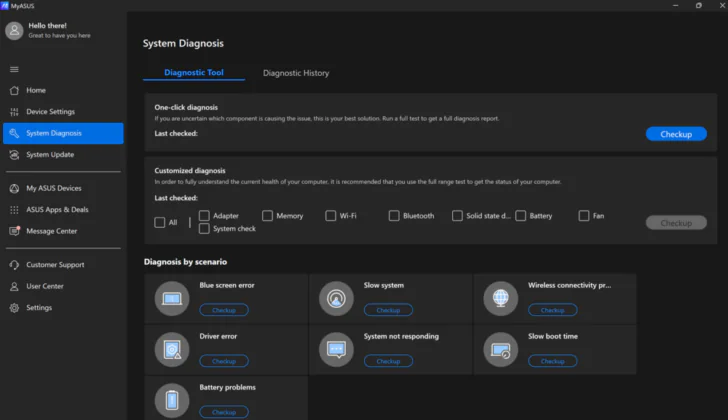Restore the MyASUS window size
This screenshot has width=728, height=420.
pyautogui.click(x=699, y=6)
